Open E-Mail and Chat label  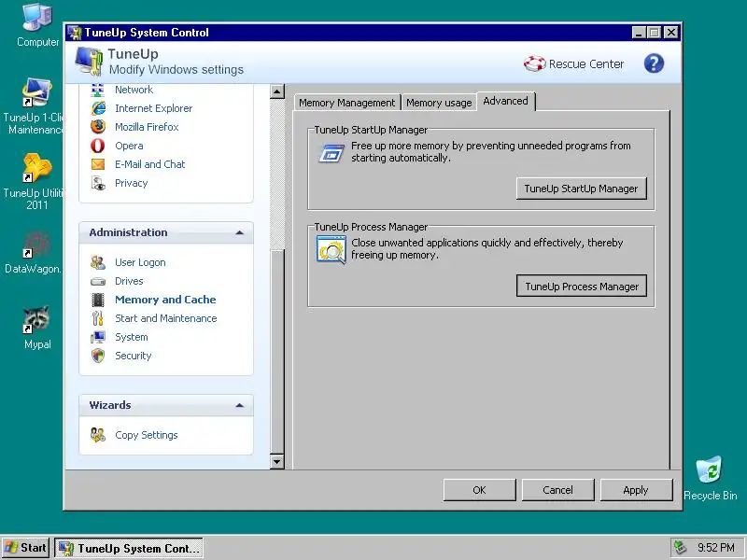point(150,164)
